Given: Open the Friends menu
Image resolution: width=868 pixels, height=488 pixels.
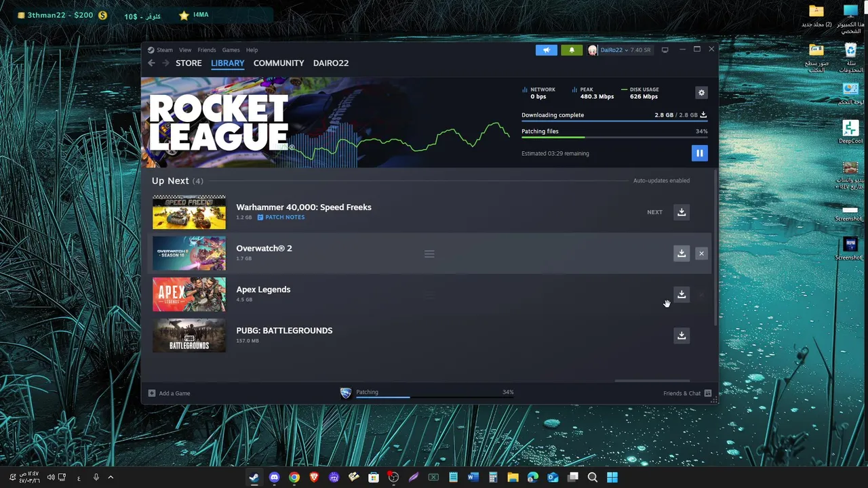Looking at the screenshot, I should pyautogui.click(x=207, y=50).
